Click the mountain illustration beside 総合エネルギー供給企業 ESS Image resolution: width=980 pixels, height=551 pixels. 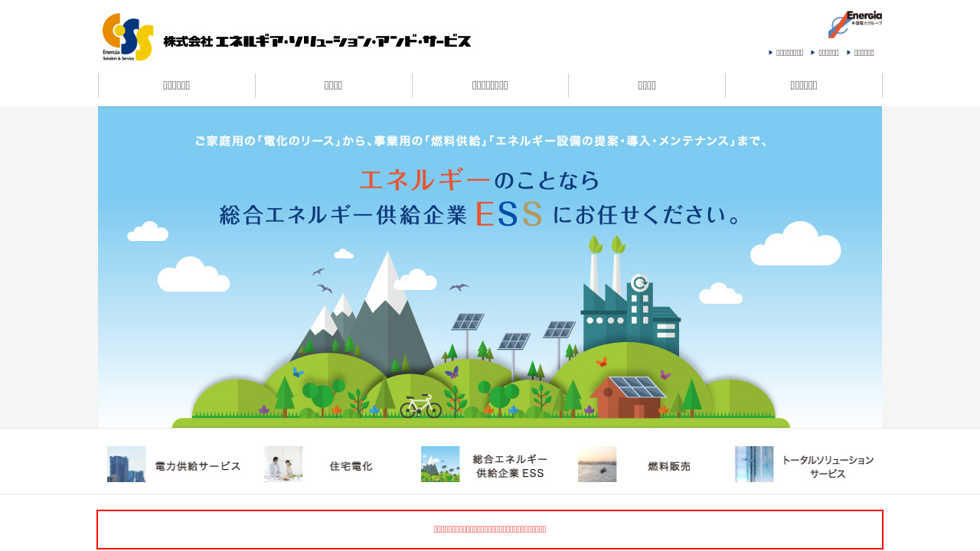click(440, 464)
